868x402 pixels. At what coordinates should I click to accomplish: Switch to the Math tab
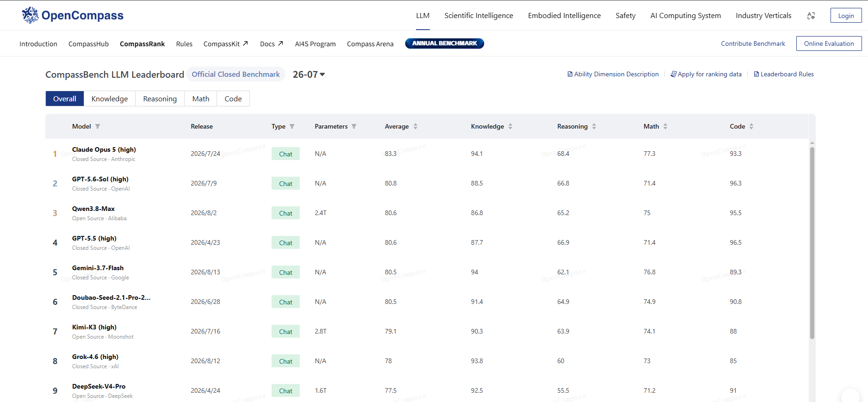pos(201,99)
